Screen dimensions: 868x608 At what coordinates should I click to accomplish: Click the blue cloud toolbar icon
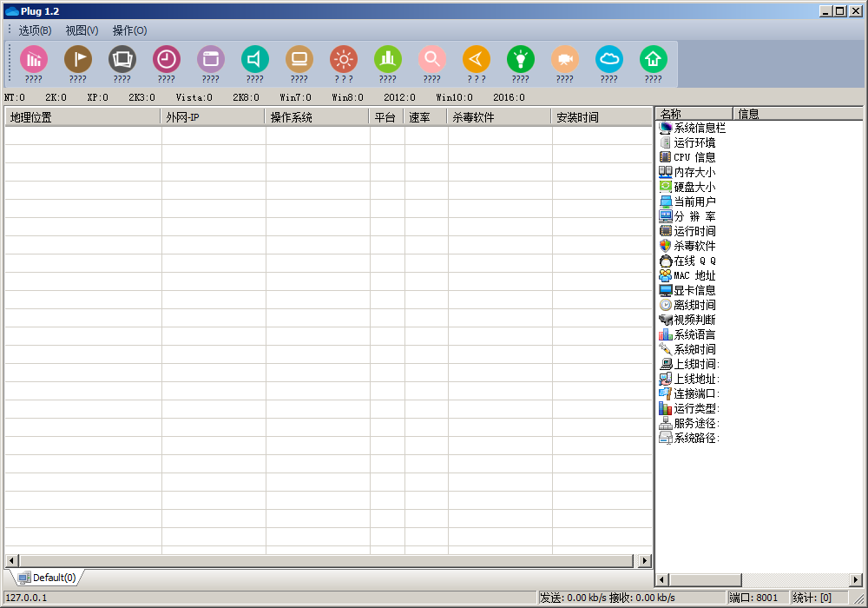(x=608, y=59)
